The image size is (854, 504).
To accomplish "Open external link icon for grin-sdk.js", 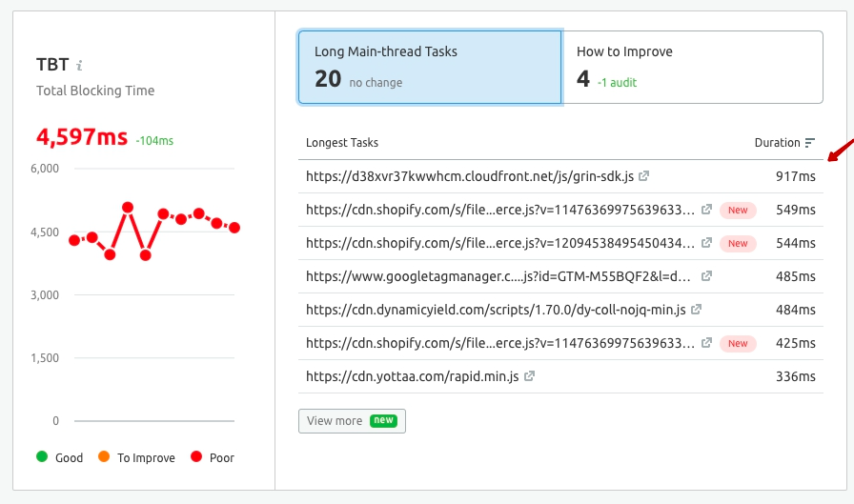I will point(644,176).
